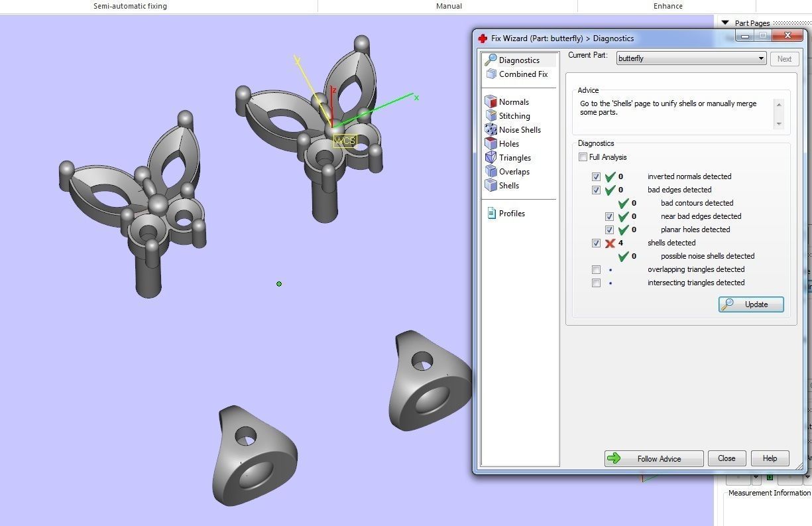This screenshot has height=526, width=812.
Task: Click the 'bad contours detected' label
Action: [x=697, y=203]
